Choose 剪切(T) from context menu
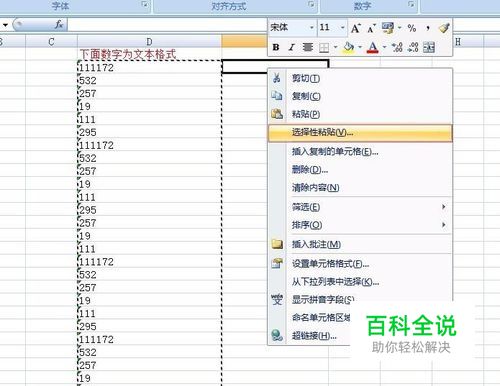The image size is (500, 386). 360,78
